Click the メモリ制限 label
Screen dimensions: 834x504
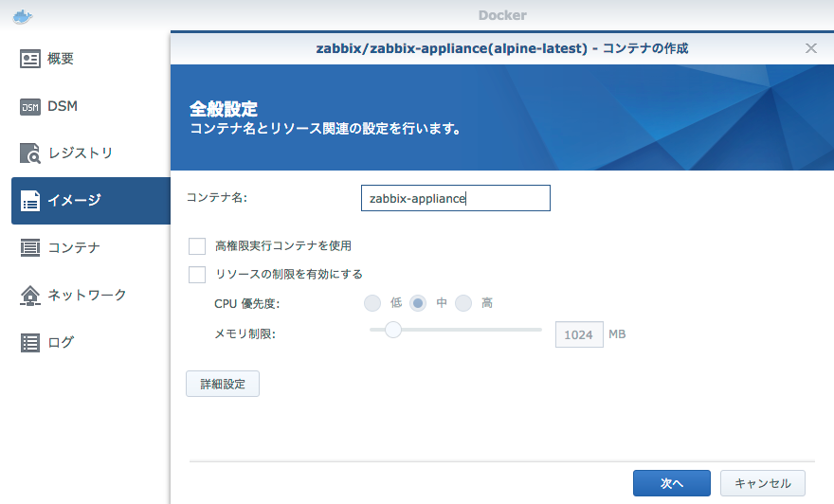click(x=245, y=333)
